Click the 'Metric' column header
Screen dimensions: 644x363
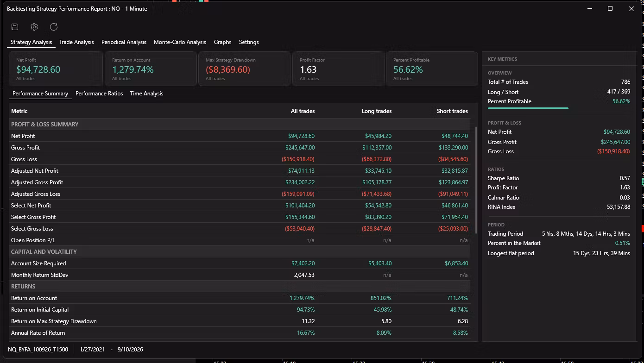tap(19, 111)
